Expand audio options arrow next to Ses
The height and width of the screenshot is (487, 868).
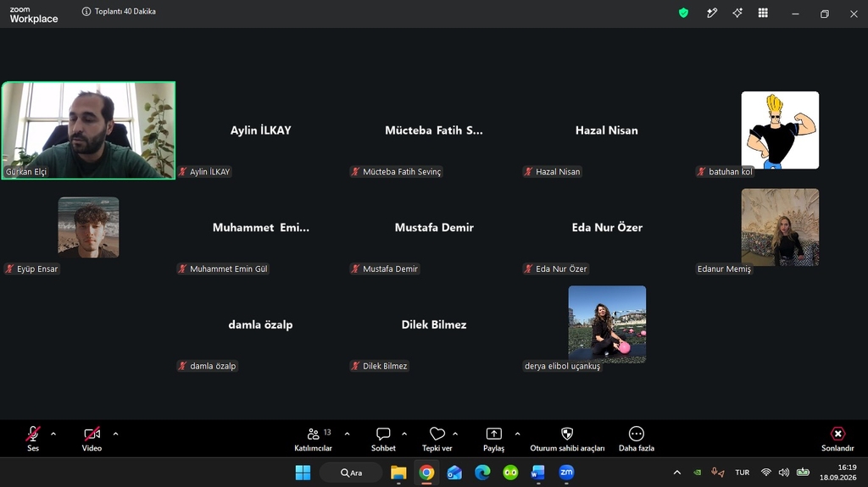click(x=53, y=434)
